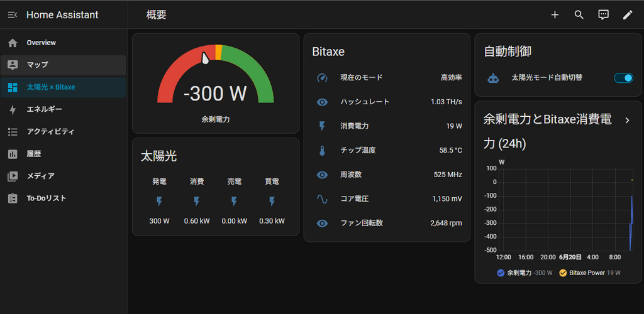
Task: Click the sine wave icon beside コア電圧
Action: click(323, 199)
